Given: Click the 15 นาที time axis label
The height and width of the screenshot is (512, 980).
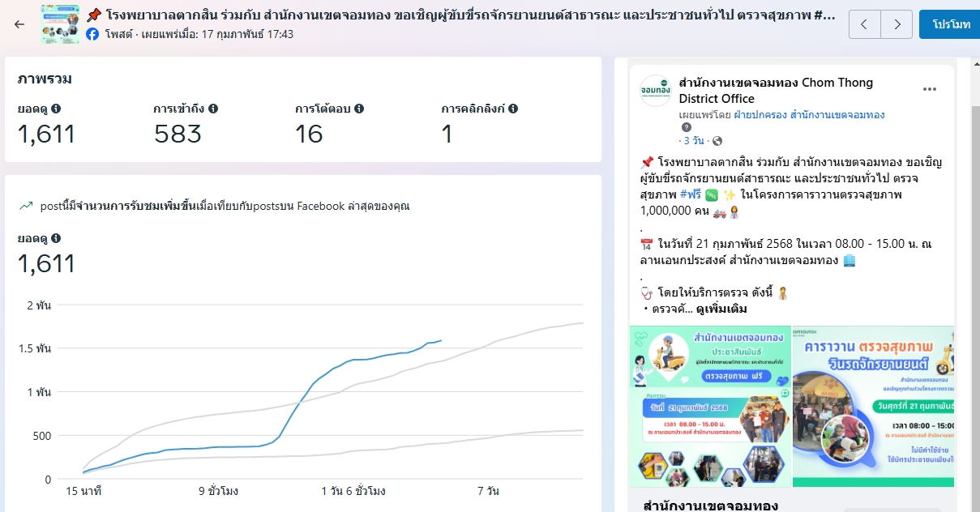Looking at the screenshot, I should coord(84,491).
